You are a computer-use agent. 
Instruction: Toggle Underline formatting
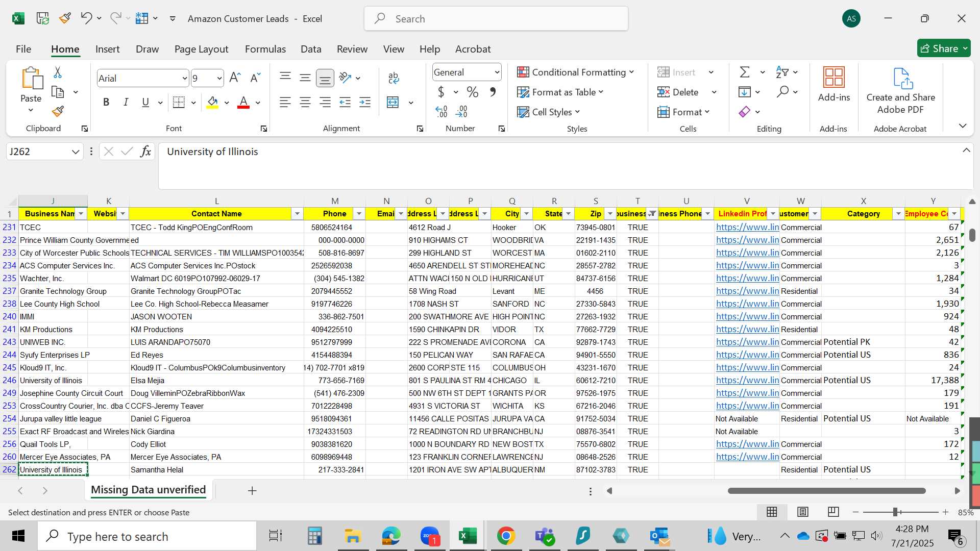coord(145,102)
